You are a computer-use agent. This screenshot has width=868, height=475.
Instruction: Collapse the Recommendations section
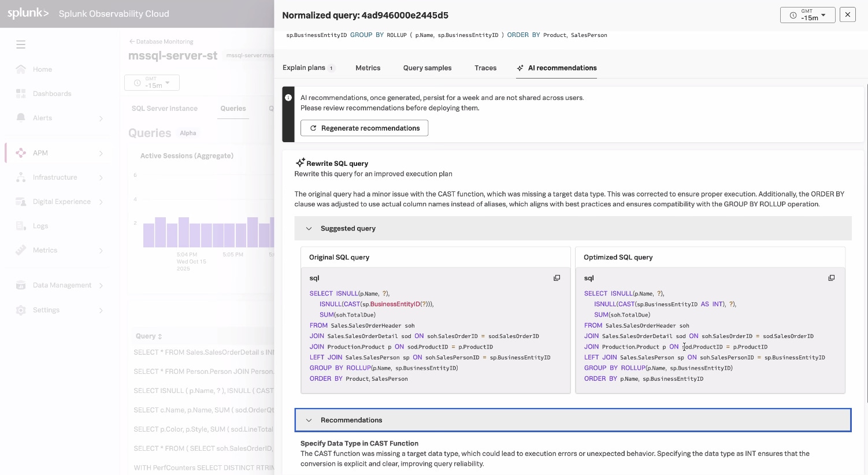(x=309, y=420)
